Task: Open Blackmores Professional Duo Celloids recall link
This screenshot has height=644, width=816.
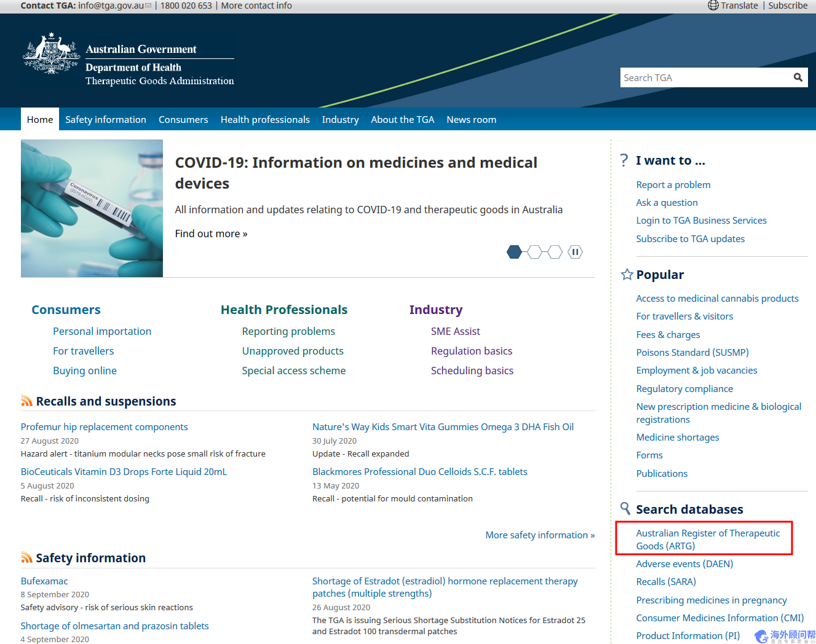Action: [420, 471]
